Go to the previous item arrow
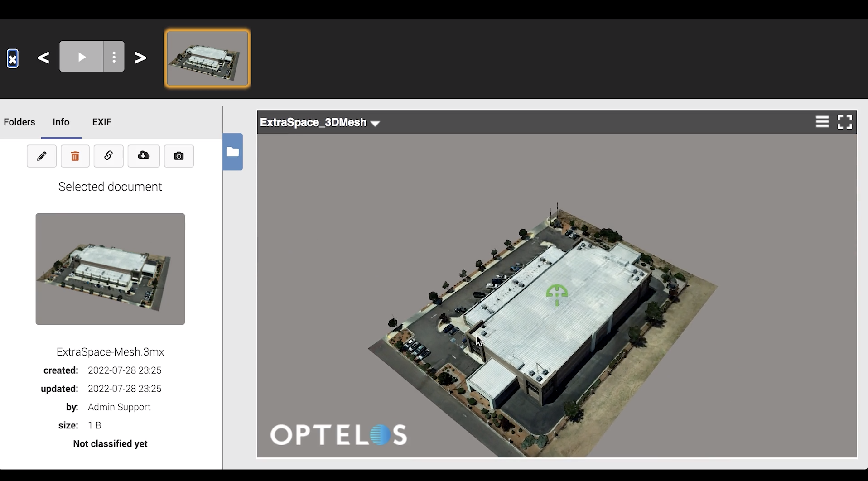Image resolution: width=868 pixels, height=481 pixels. (43, 58)
